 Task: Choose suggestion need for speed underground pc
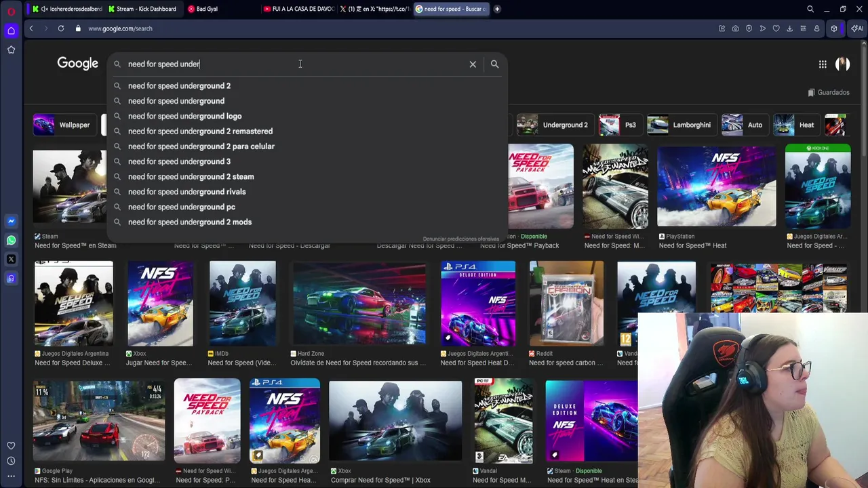pyautogui.click(x=307, y=207)
